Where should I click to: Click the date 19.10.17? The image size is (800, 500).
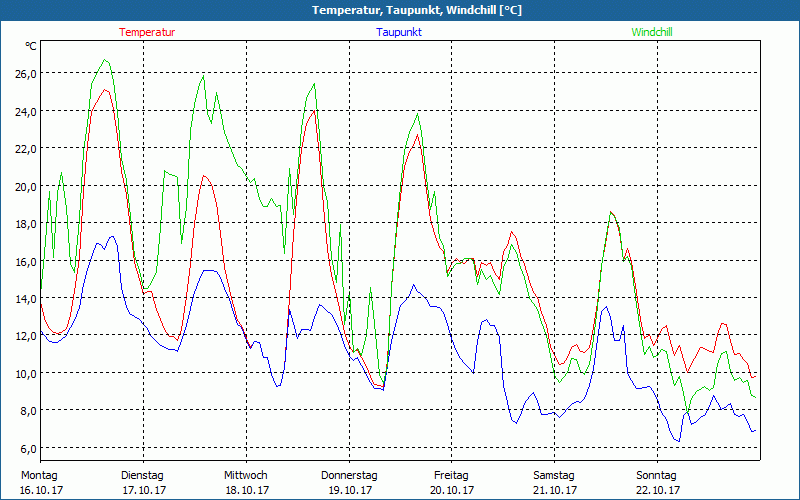click(x=351, y=490)
